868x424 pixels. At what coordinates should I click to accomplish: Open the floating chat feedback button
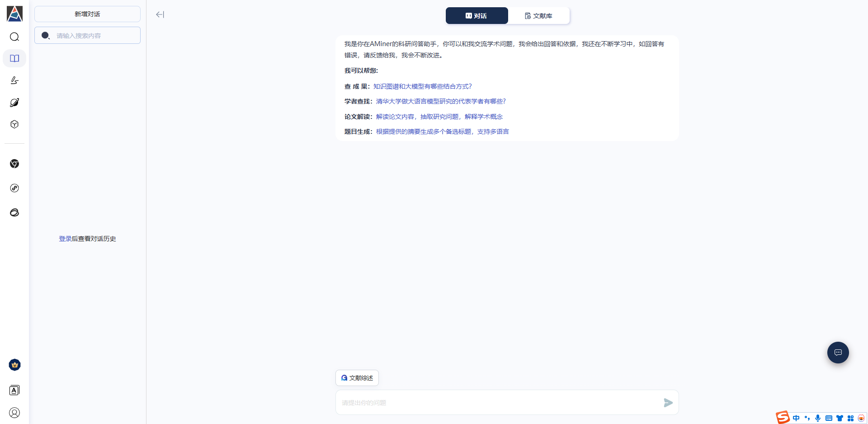point(838,353)
